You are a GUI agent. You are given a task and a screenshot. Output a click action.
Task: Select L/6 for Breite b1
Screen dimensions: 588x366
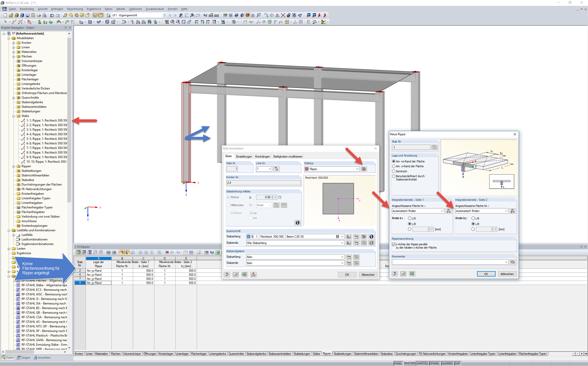click(x=410, y=218)
